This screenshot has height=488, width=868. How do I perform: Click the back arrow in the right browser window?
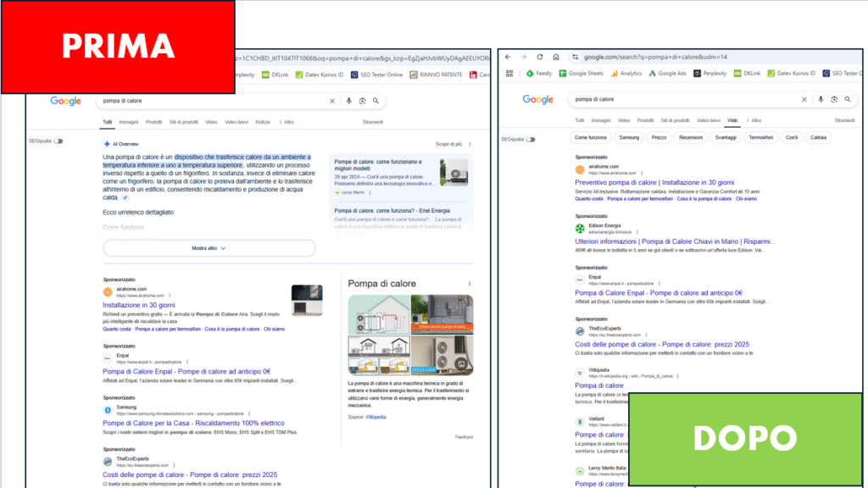coord(508,57)
